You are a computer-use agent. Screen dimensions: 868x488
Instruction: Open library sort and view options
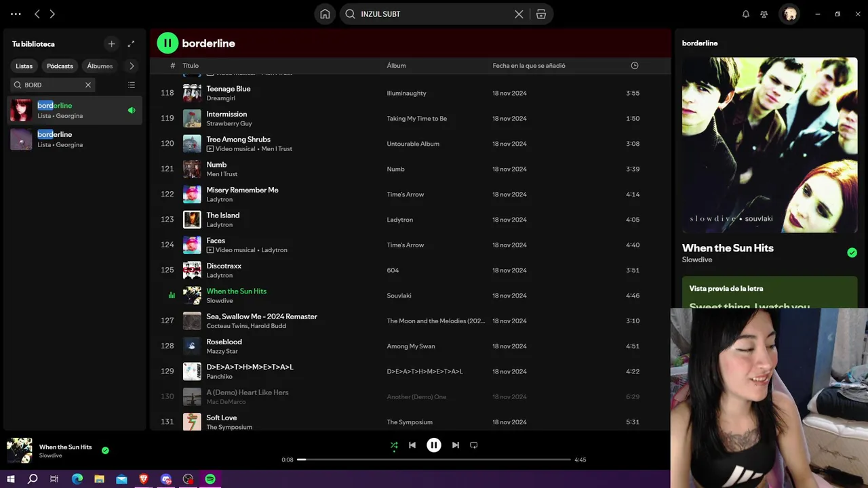tap(132, 85)
